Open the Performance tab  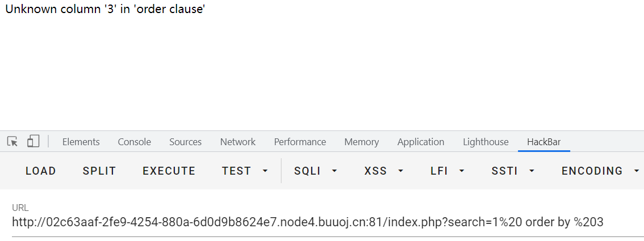coord(300,142)
